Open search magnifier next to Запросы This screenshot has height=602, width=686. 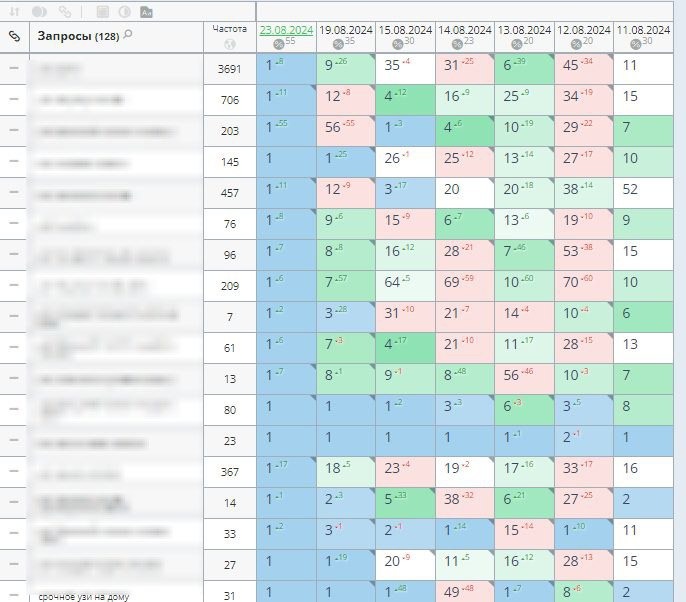tap(127, 35)
